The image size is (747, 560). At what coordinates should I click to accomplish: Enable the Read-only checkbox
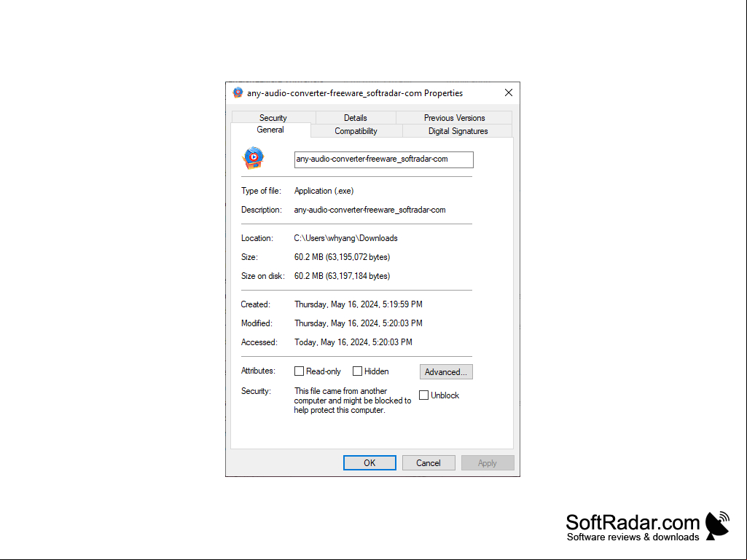[300, 371]
